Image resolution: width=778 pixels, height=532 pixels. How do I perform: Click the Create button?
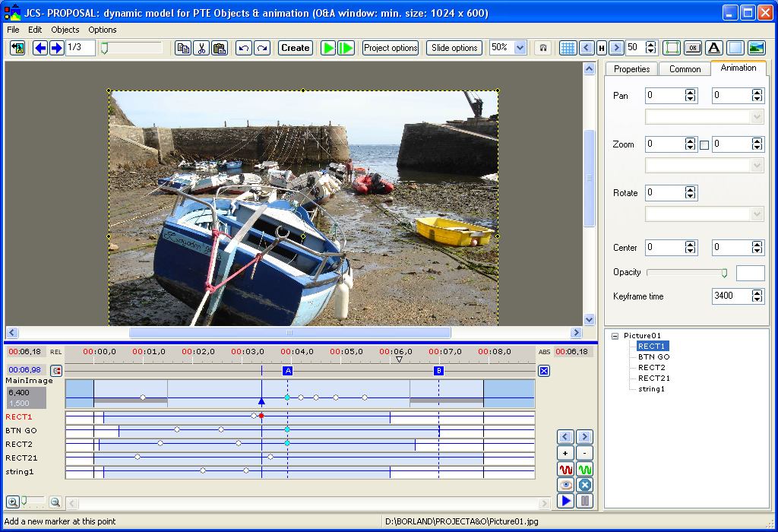point(295,48)
